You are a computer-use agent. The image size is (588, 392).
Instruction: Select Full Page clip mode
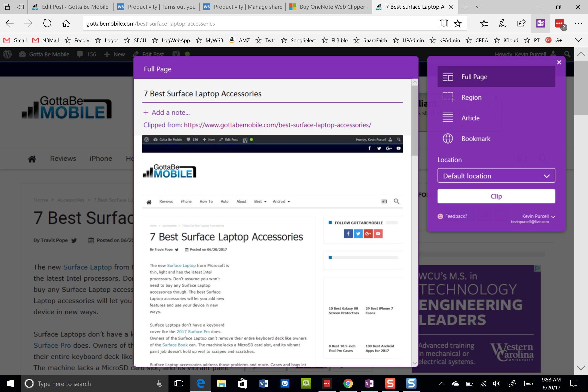(x=496, y=77)
